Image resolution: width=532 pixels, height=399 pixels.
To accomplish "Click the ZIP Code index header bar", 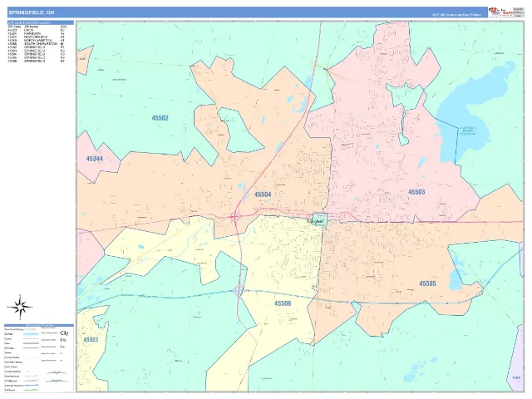I will [x=41, y=22].
